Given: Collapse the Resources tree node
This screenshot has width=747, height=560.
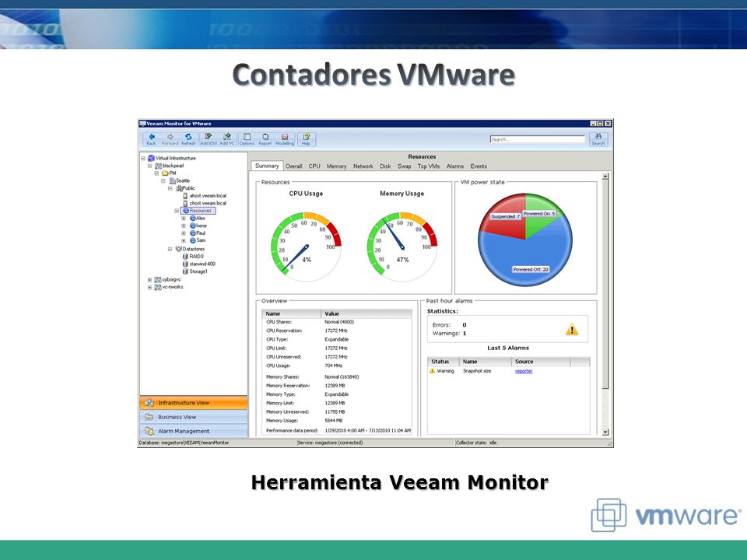Looking at the screenshot, I should click(x=177, y=211).
